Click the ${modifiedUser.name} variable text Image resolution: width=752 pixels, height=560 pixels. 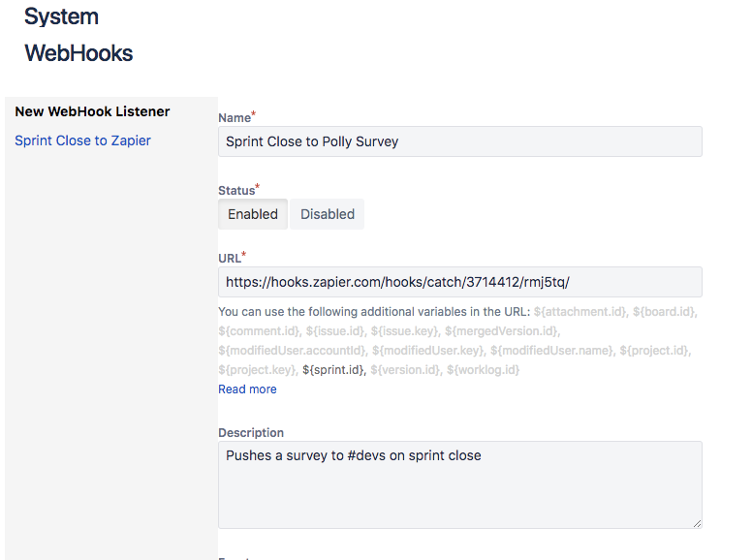tap(553, 351)
